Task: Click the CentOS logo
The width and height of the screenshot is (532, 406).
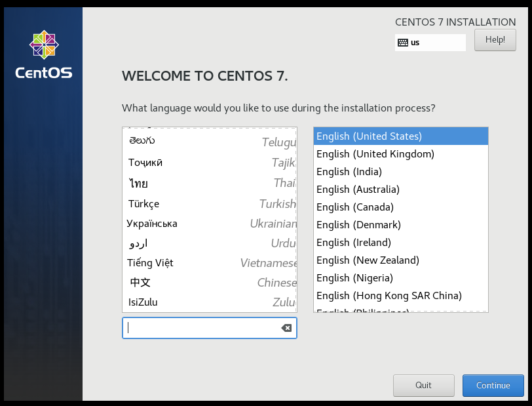Action: click(x=44, y=54)
